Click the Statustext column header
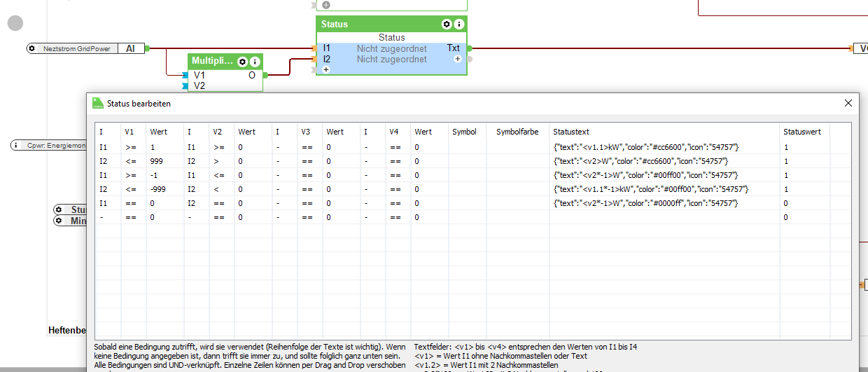868x372 pixels. tap(571, 132)
